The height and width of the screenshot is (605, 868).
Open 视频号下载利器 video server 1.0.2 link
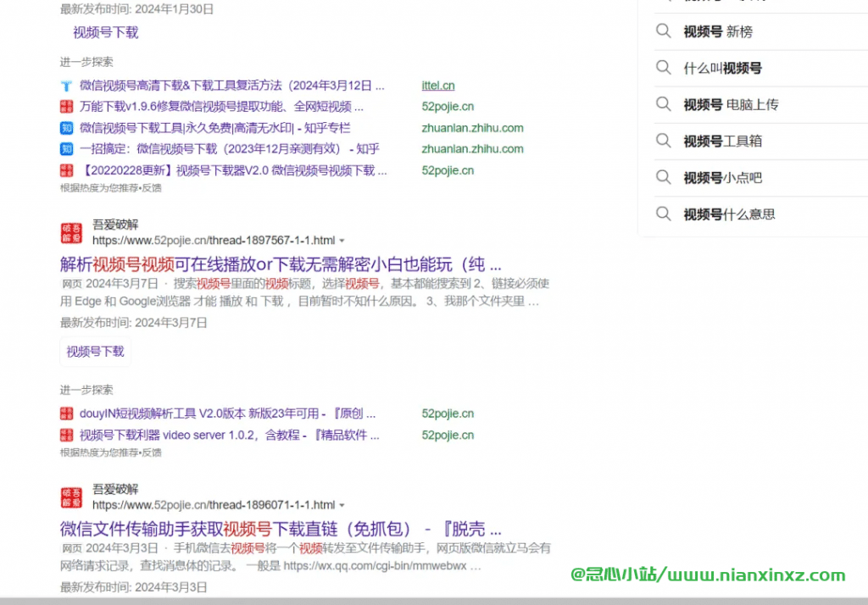[x=229, y=435]
